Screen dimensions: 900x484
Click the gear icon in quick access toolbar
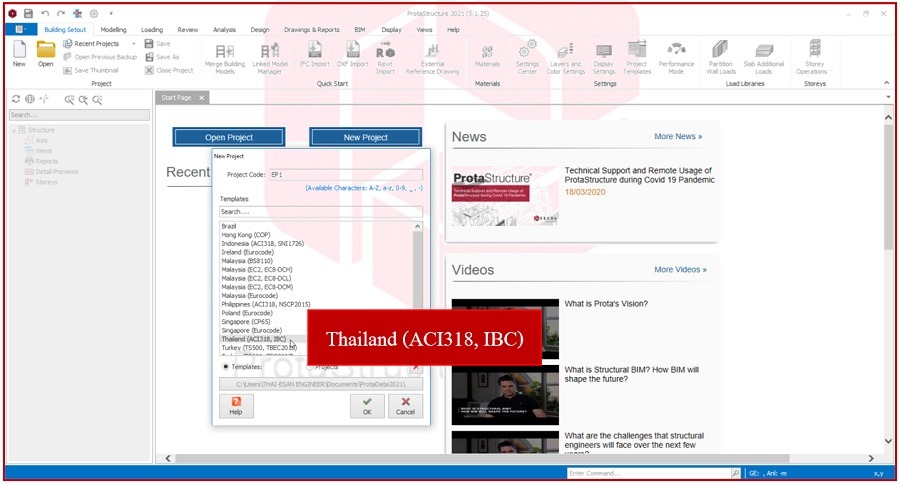pyautogui.click(x=94, y=13)
